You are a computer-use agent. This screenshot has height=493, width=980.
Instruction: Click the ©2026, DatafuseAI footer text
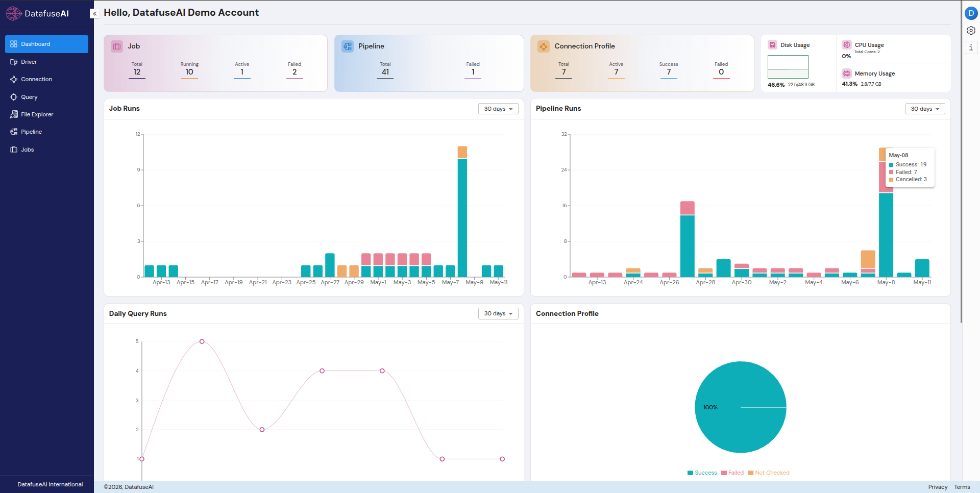pos(129,487)
